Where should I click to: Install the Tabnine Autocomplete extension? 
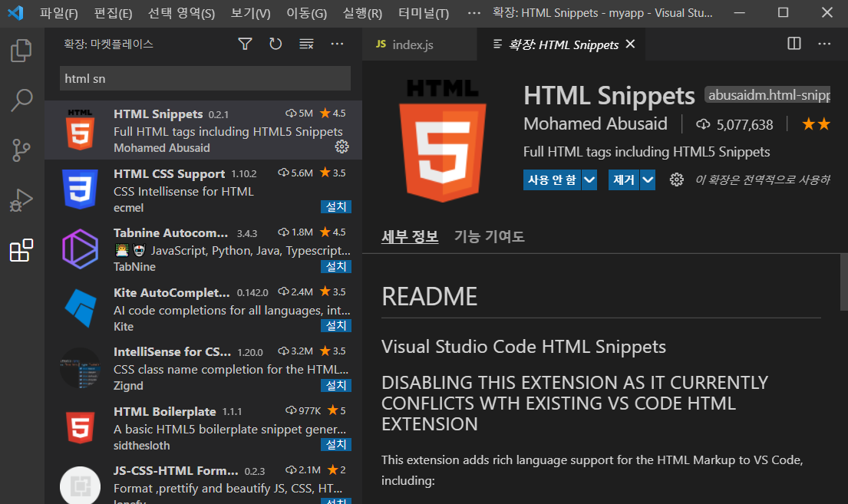tap(336, 267)
